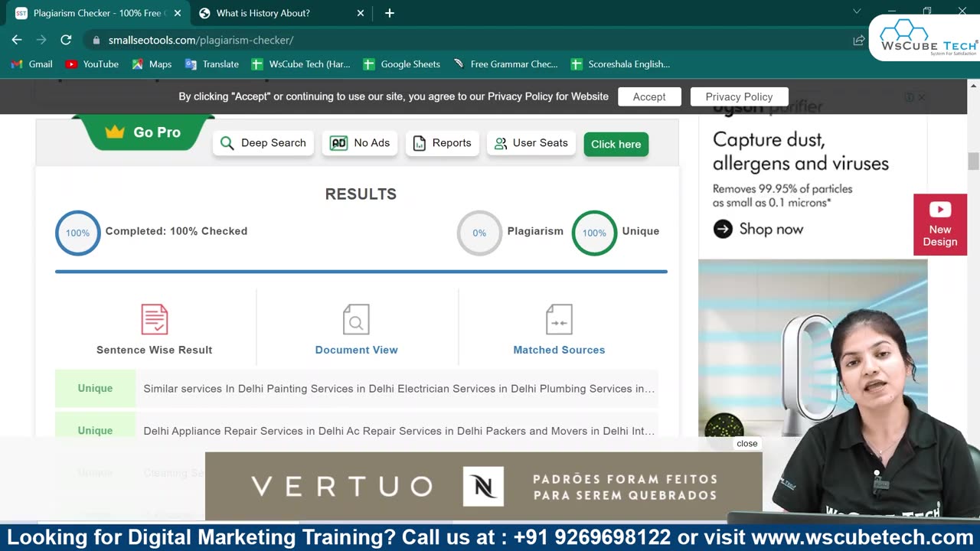Open Scoreshala English bookmark
Image resolution: width=980 pixels, height=551 pixels.
pos(619,64)
